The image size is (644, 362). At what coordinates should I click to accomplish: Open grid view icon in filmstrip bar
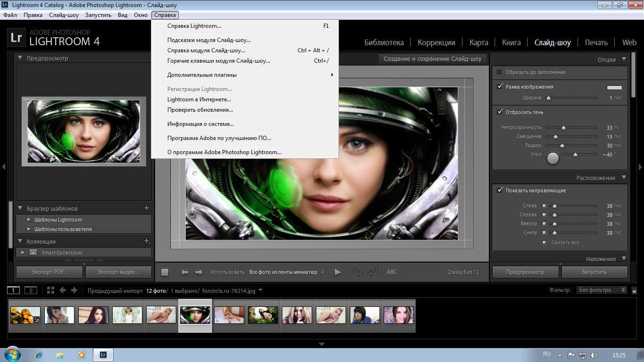point(50,290)
